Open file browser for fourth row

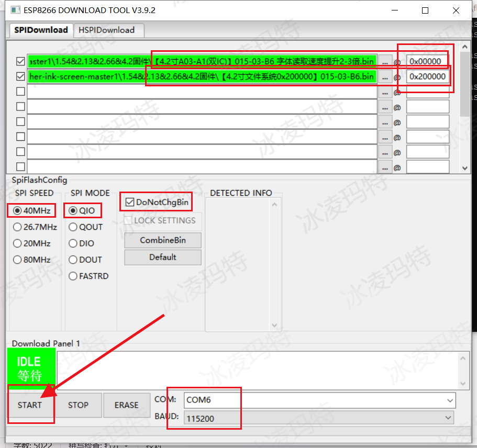click(385, 107)
